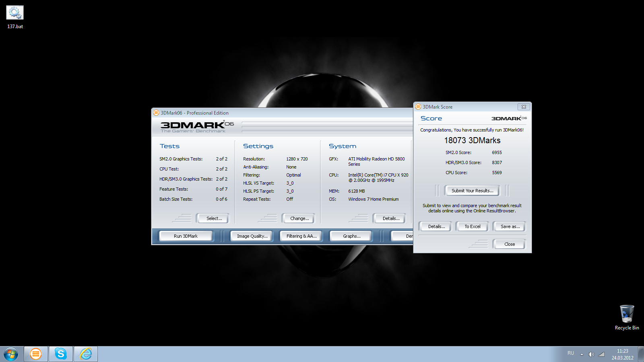Click the Anti-Aliasing None setting

291,167
